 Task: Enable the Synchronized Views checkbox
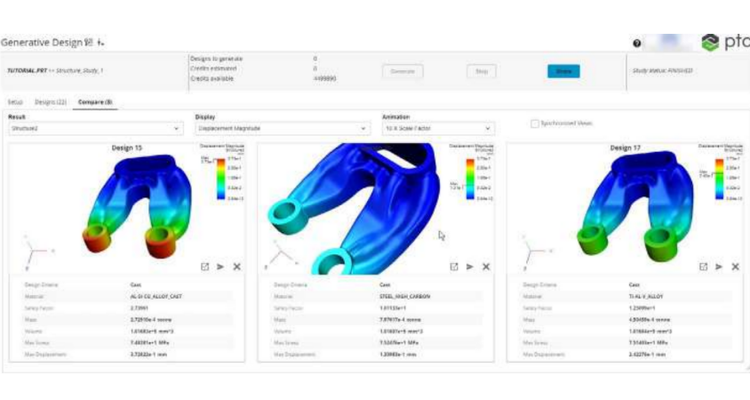tap(534, 123)
